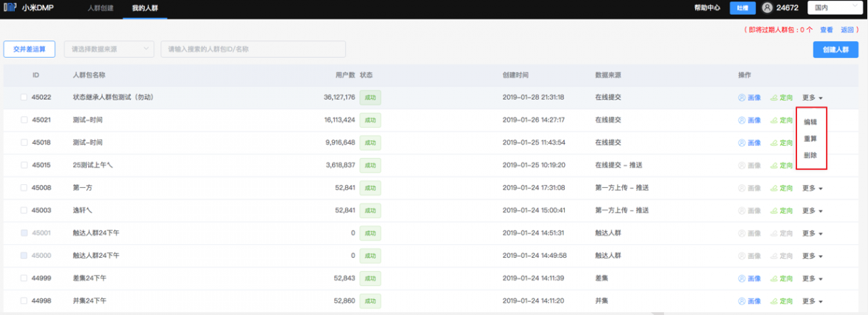This screenshot has width=868, height=315.
Task: Click 定向 targeting icon for package 45022
Action: point(775,98)
